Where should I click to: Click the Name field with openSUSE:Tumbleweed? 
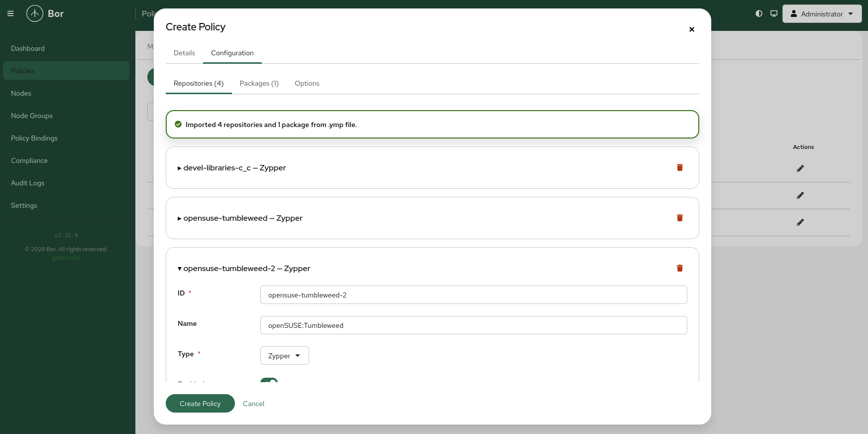(x=474, y=325)
